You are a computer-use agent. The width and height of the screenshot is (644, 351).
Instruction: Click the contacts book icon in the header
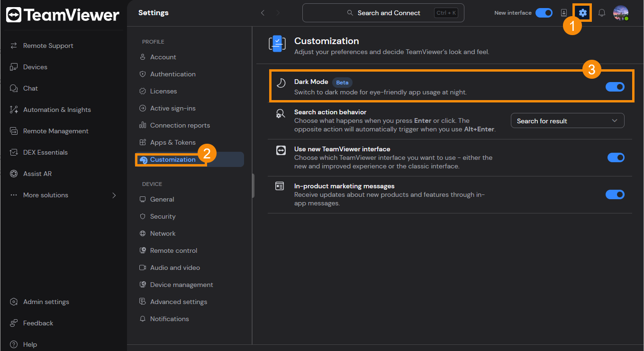564,13
